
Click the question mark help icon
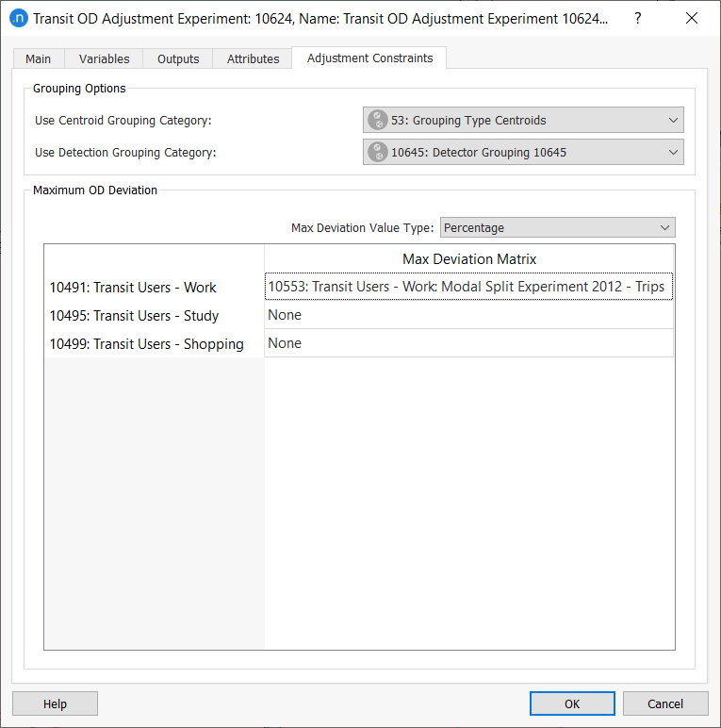[638, 18]
